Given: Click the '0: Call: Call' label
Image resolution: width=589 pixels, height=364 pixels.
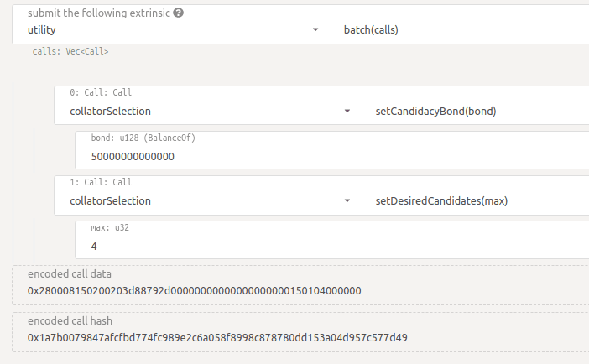Looking at the screenshot, I should click(x=101, y=92).
